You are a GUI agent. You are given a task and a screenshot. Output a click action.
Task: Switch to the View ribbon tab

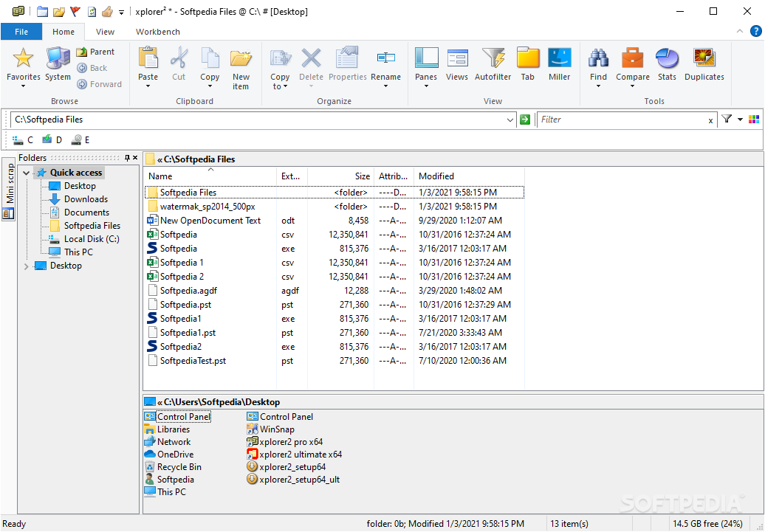(105, 32)
